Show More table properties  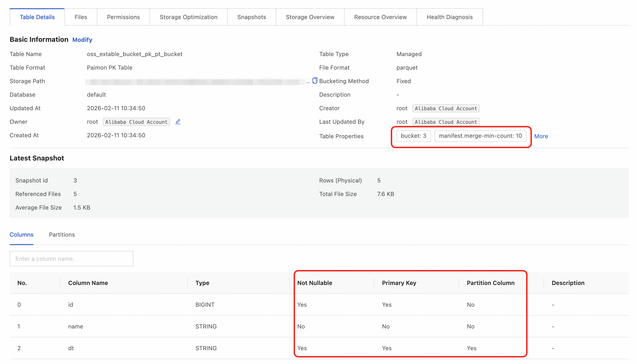[x=541, y=136]
